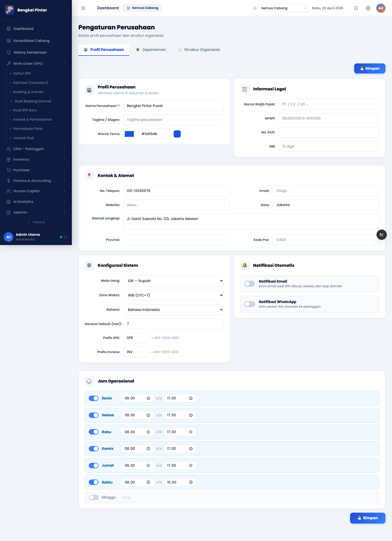The image size is (392, 541).
Task: Click the logout icon beside Admin Utama
Action: [x=66, y=237]
